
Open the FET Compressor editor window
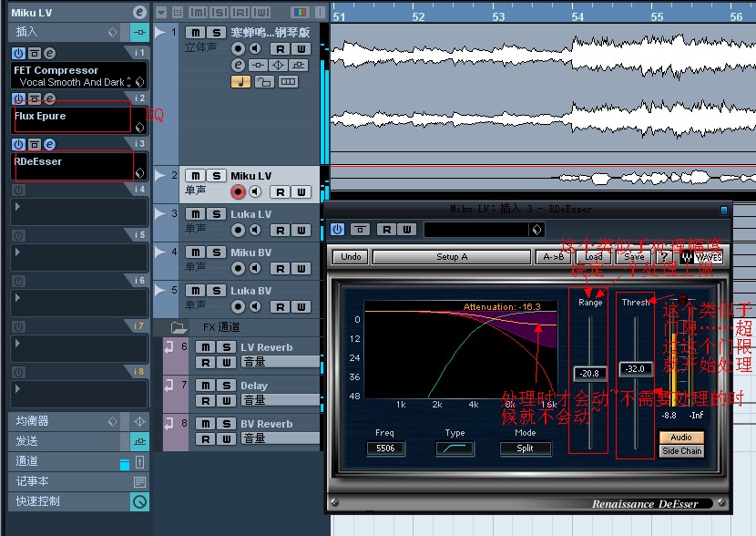tap(50, 53)
